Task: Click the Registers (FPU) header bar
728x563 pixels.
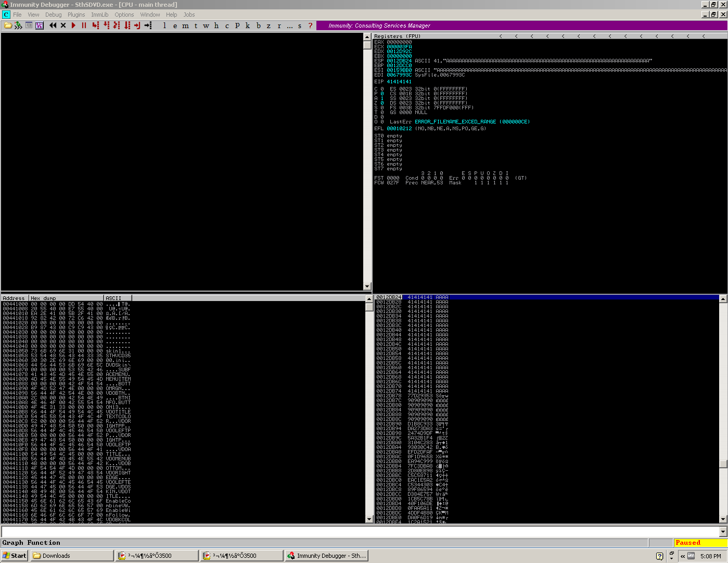Action: 550,36
